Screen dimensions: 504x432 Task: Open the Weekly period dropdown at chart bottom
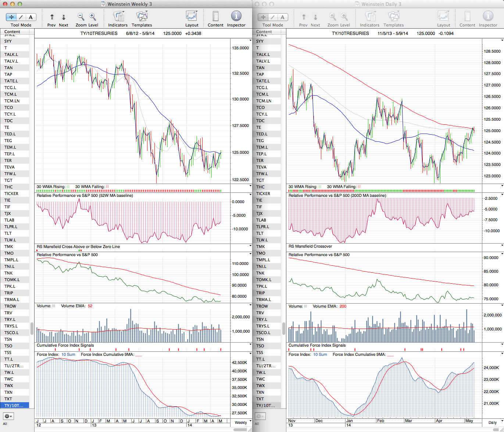tap(243, 422)
